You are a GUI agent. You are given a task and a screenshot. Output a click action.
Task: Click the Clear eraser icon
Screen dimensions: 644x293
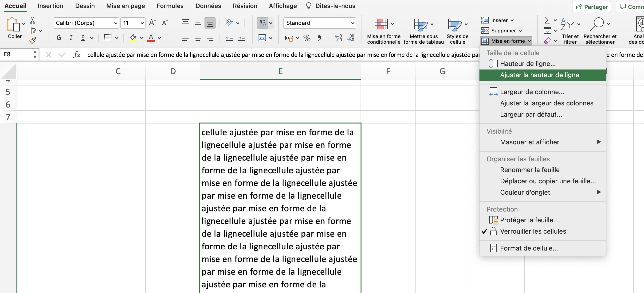pyautogui.click(x=547, y=41)
